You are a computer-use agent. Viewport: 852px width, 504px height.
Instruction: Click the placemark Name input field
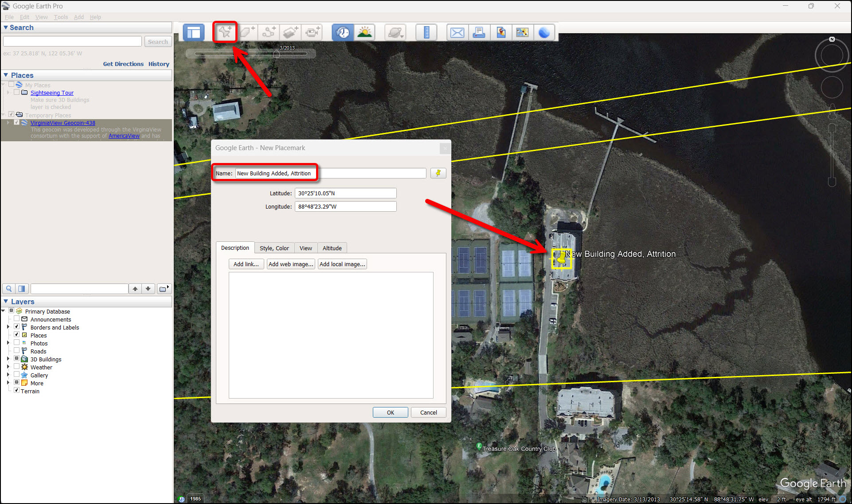pos(331,173)
